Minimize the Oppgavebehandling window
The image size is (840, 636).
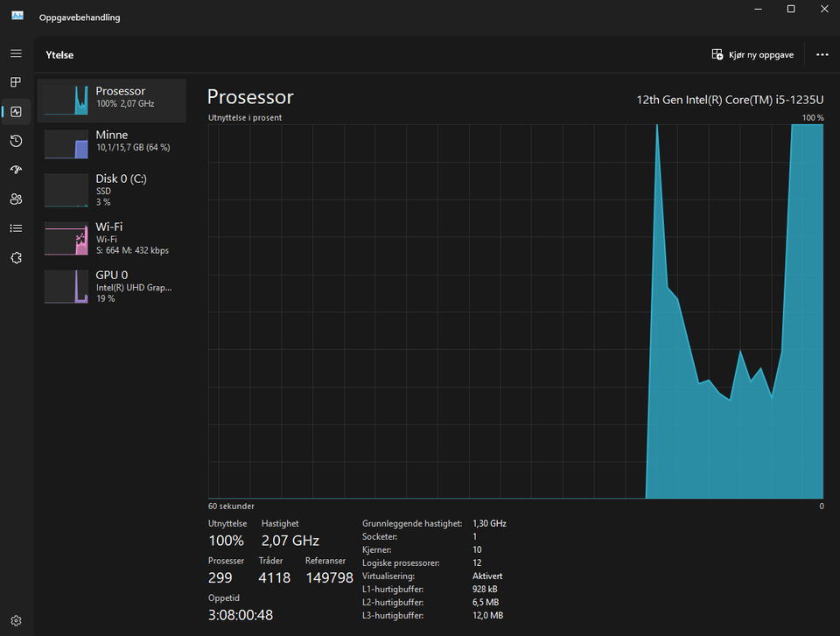coord(758,9)
